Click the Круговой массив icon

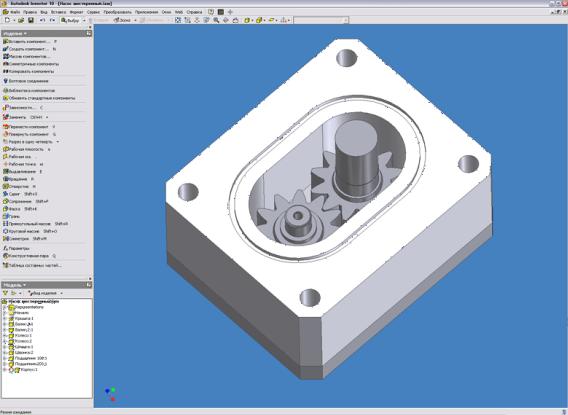click(x=5, y=231)
